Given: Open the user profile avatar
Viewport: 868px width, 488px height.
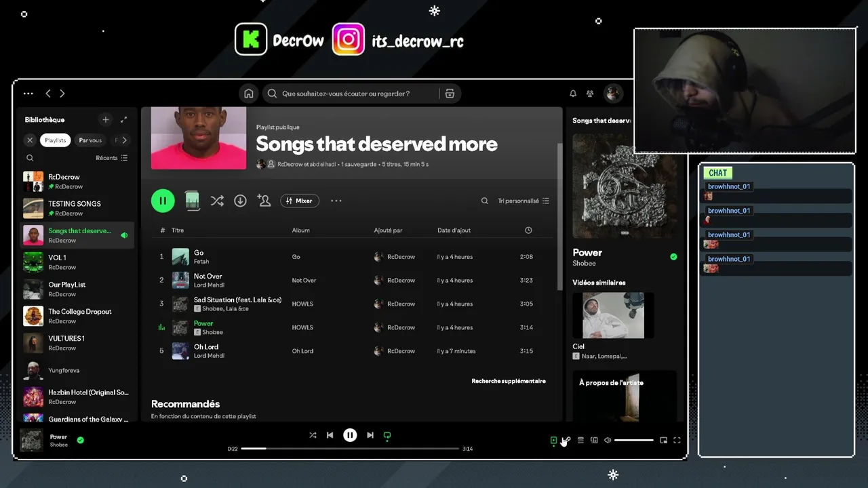Looking at the screenshot, I should (x=613, y=94).
